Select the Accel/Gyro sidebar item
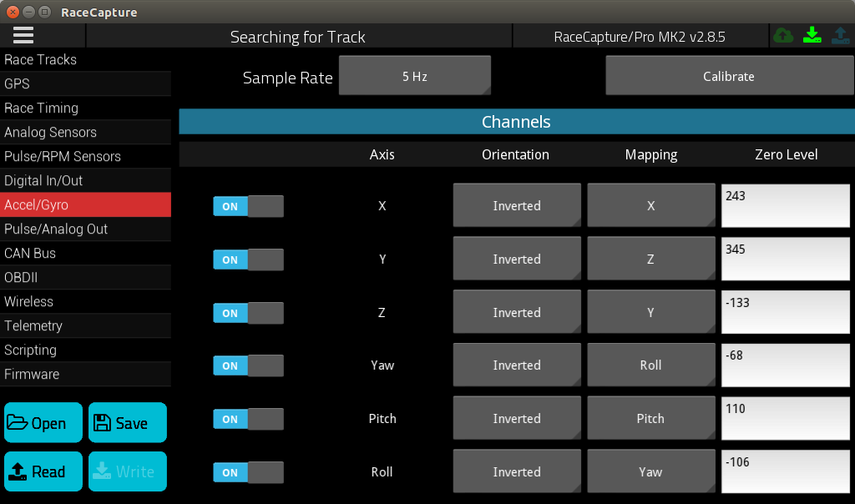Viewport: 855px width, 504px height. 86,205
